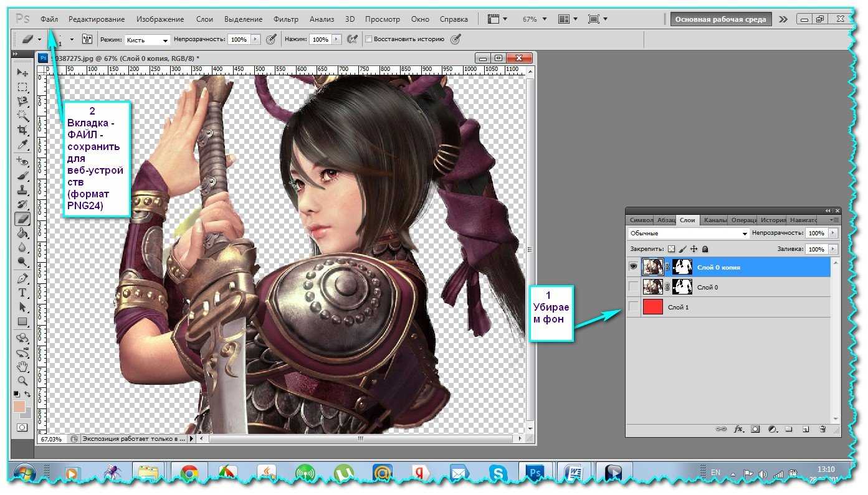Screen dimensions: 868x495
Task: Select the Lasso tool
Action: [x=22, y=101]
